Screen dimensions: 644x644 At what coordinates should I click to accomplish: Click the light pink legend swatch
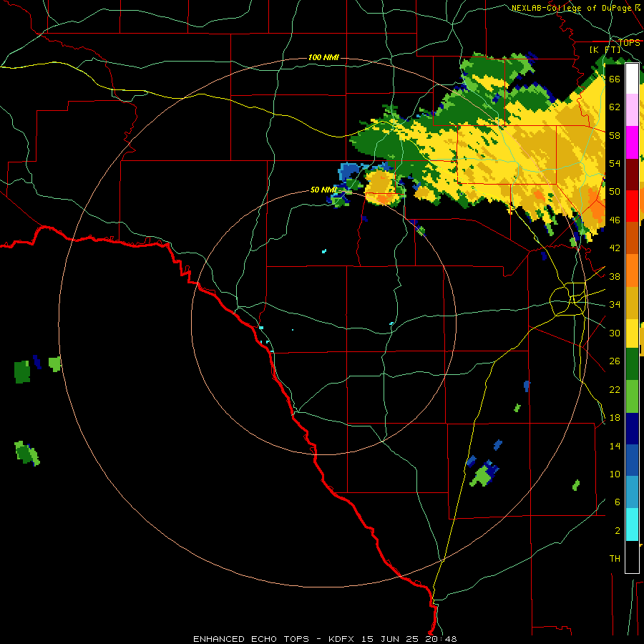632,110
